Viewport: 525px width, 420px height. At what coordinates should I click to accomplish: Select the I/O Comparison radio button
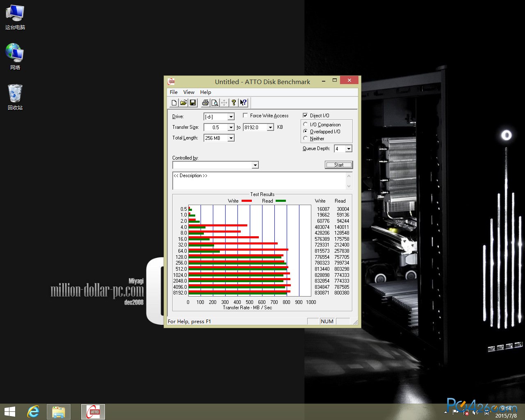(x=305, y=124)
